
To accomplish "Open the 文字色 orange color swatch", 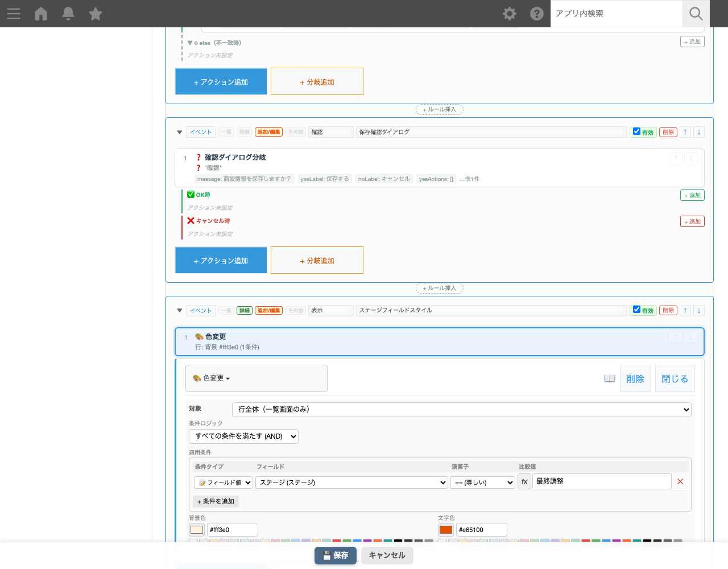I will click(446, 530).
